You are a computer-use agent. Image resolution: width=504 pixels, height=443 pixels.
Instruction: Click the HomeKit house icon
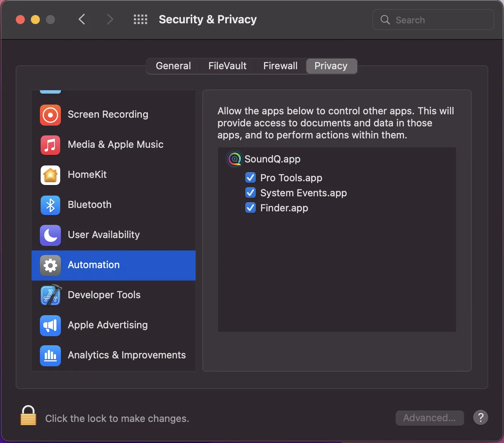pyautogui.click(x=50, y=175)
